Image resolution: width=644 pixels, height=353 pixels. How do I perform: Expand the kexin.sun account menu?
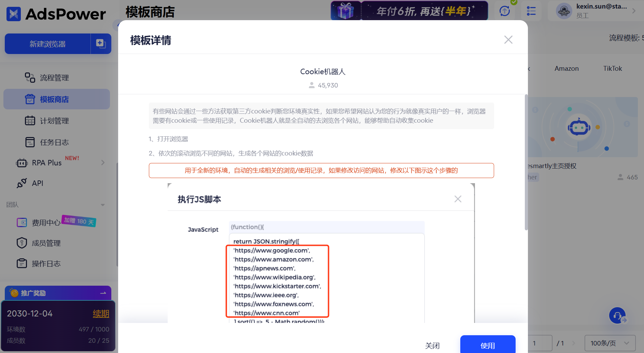point(634,11)
